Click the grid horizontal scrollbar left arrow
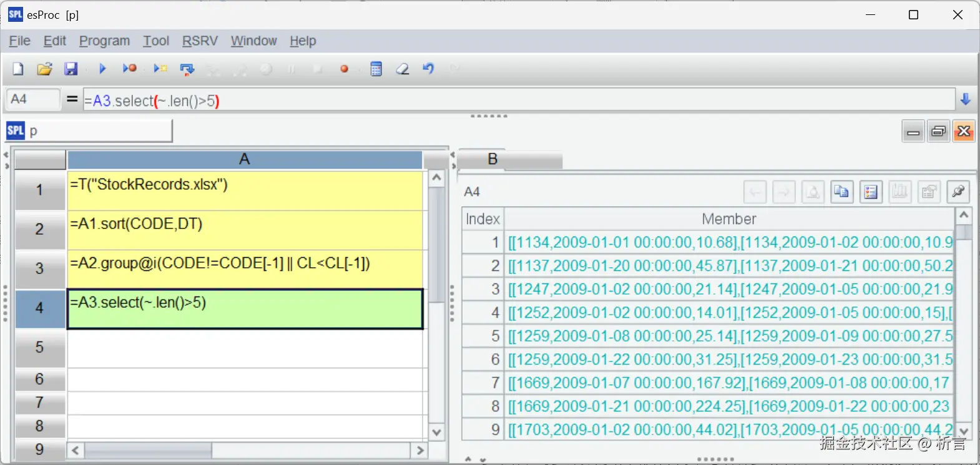The image size is (980, 465). point(76,450)
